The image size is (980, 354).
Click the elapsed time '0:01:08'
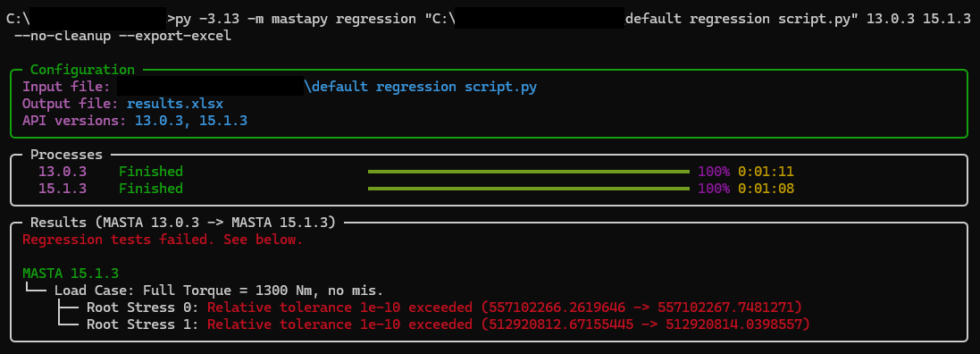766,188
